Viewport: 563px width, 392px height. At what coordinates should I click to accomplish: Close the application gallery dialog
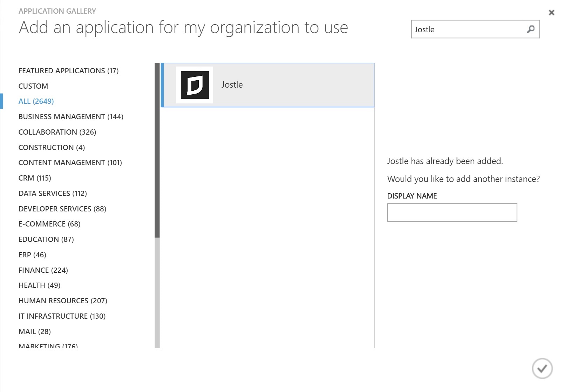pyautogui.click(x=551, y=13)
